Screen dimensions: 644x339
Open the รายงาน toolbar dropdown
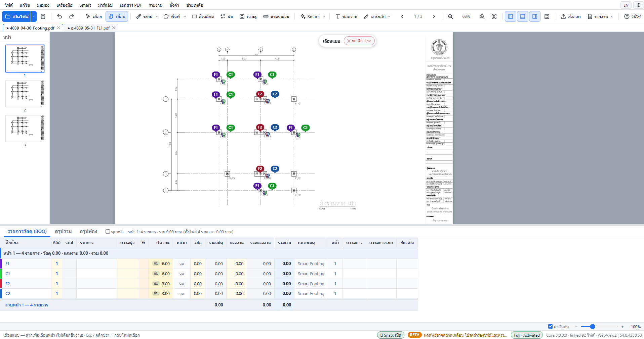tap(612, 16)
